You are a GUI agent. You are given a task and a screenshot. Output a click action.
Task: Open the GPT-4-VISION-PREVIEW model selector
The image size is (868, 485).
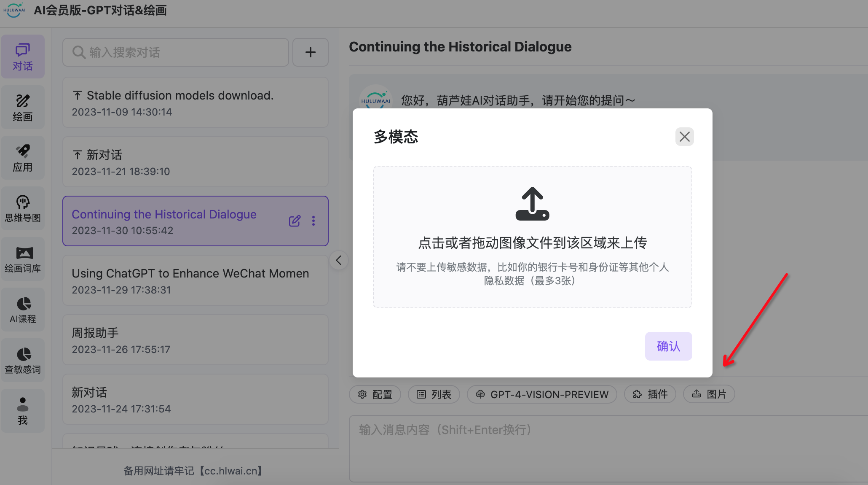pyautogui.click(x=542, y=394)
